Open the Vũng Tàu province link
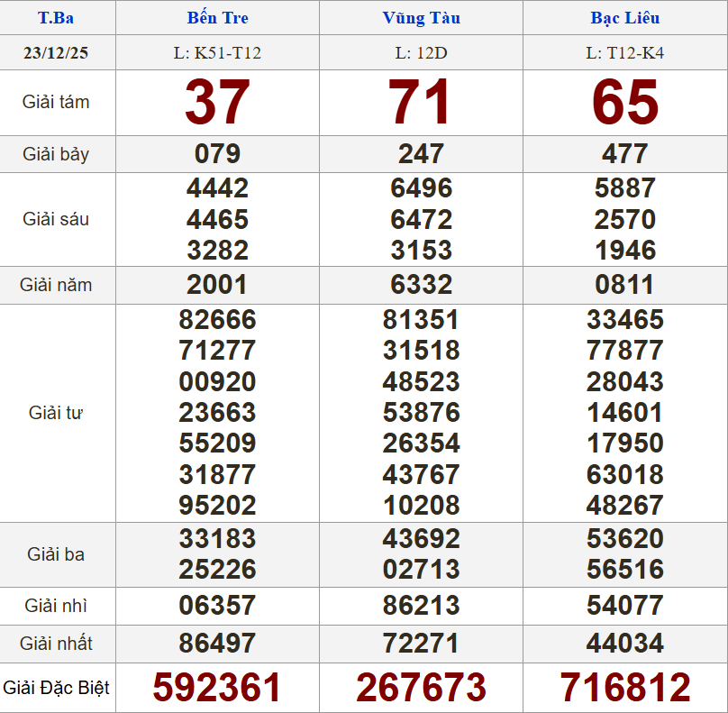728x713 pixels. pyautogui.click(x=421, y=18)
